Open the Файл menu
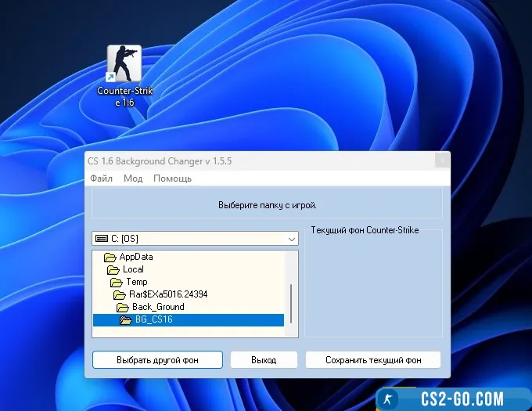Image resolution: width=532 pixels, height=411 pixels. 101,178
